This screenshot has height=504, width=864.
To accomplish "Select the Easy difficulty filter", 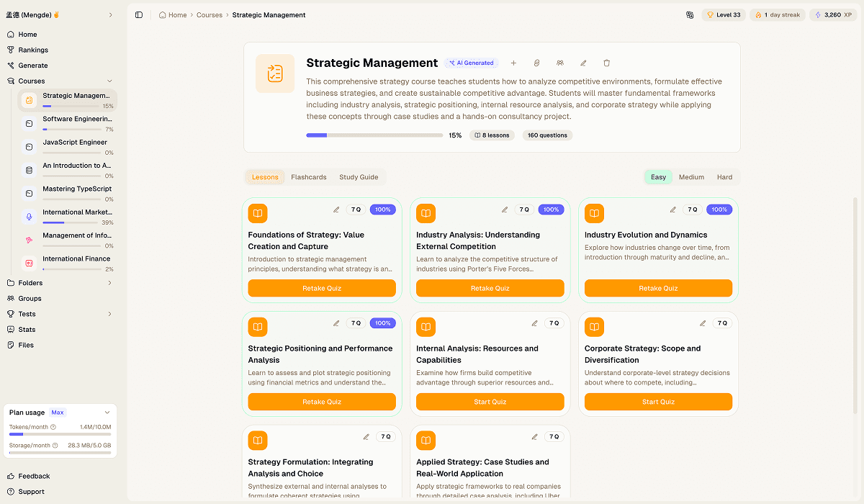I will (657, 176).
